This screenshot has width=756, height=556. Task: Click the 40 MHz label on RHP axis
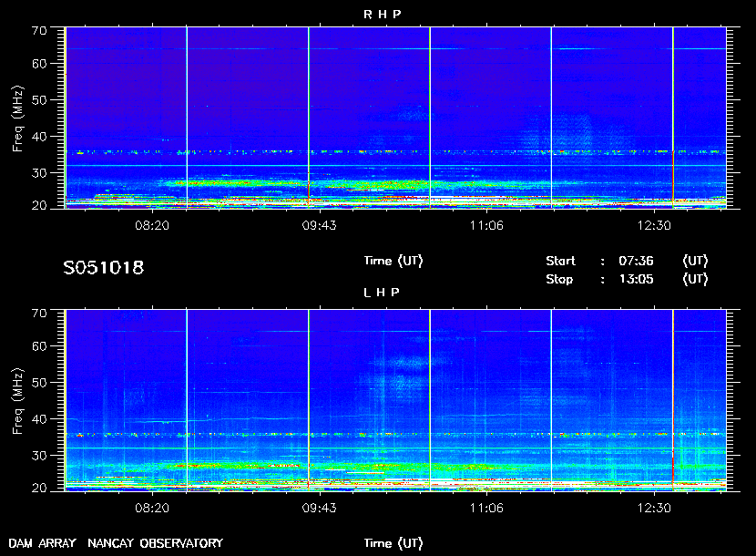(39, 137)
